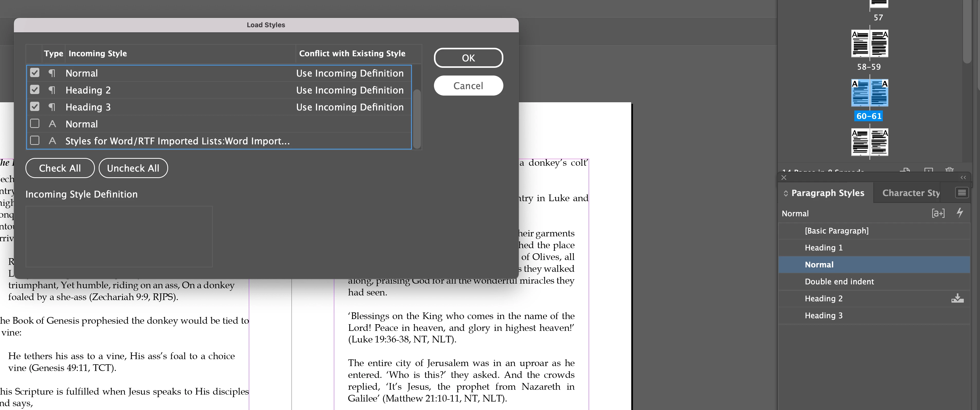Uncheck the Heading 2 incoming style checkbox
980x410 pixels.
[x=35, y=90]
